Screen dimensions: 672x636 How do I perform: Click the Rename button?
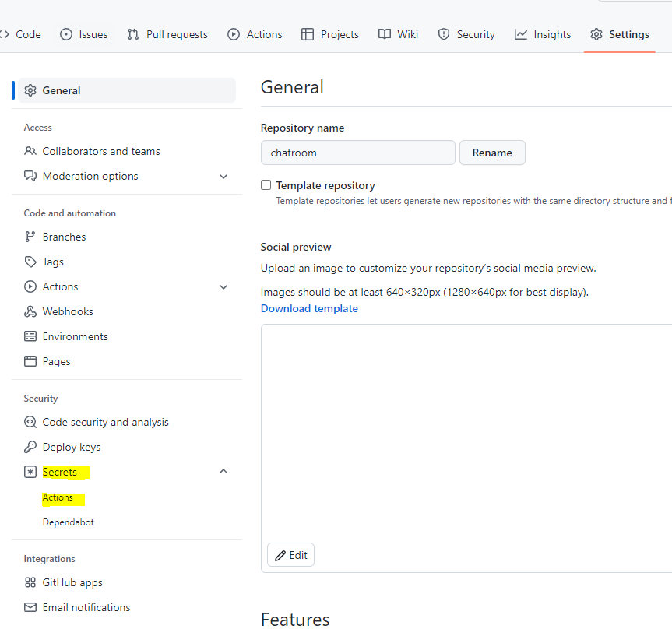click(x=492, y=153)
